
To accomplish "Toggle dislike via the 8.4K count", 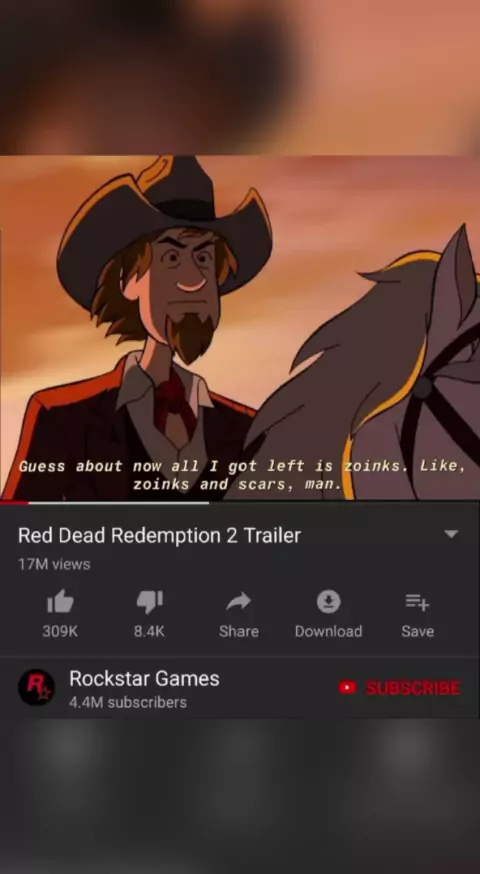I will 149,631.
